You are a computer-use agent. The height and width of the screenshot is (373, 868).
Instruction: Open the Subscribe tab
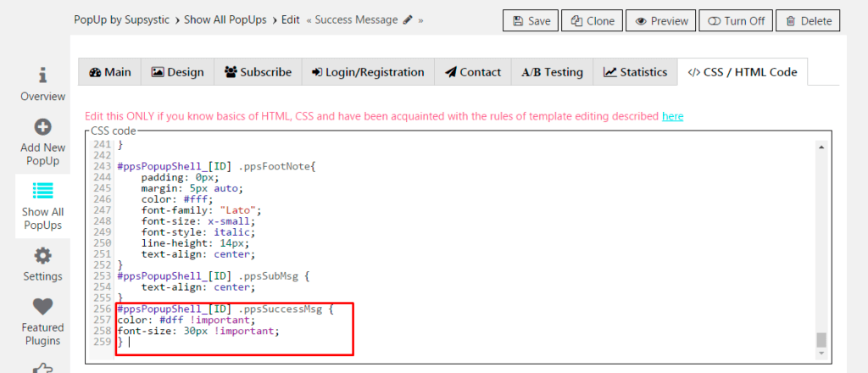tap(258, 72)
